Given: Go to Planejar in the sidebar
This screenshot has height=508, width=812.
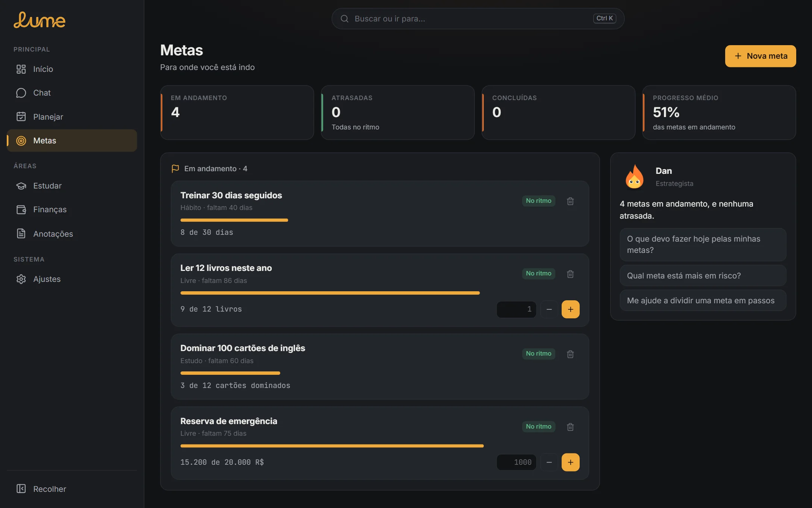Looking at the screenshot, I should (72, 117).
